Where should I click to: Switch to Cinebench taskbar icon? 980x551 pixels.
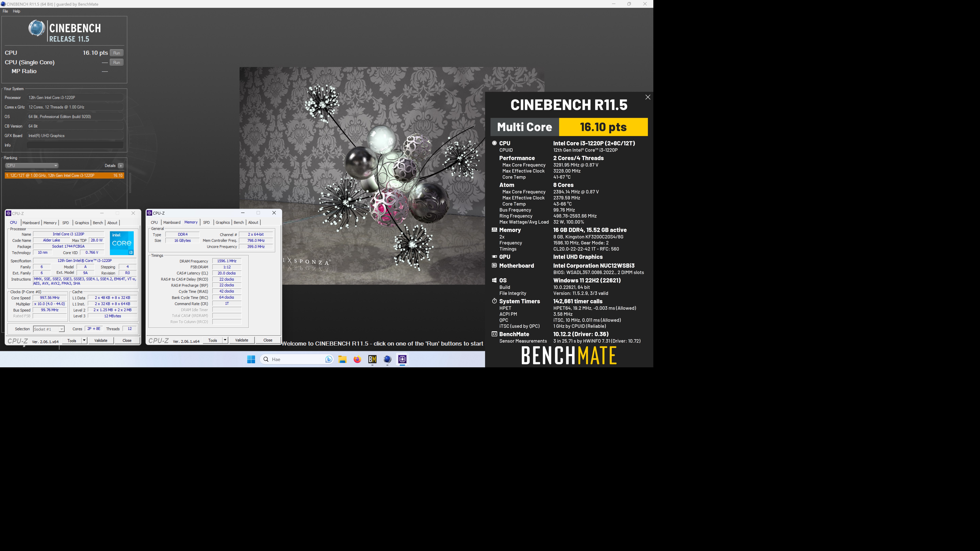pyautogui.click(x=387, y=359)
